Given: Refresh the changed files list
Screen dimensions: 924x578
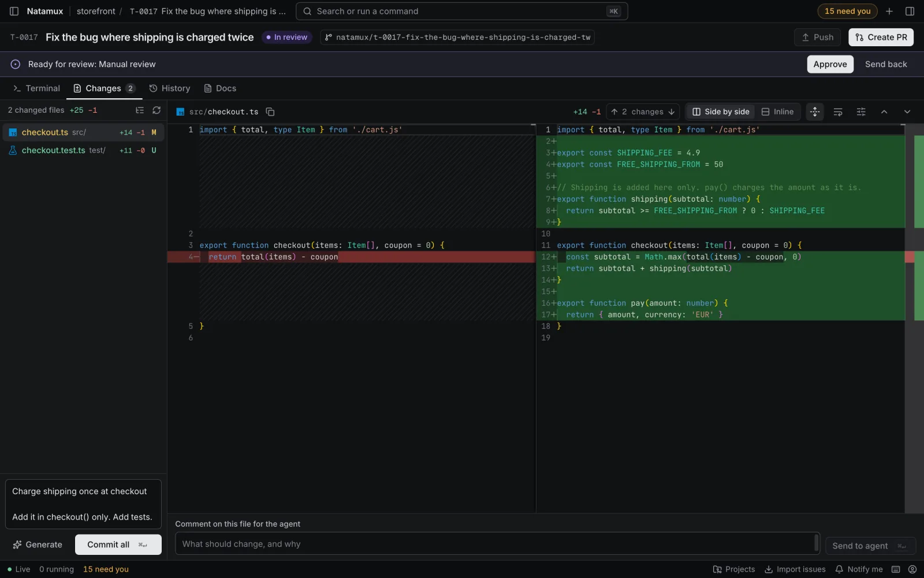Looking at the screenshot, I should pyautogui.click(x=157, y=110).
